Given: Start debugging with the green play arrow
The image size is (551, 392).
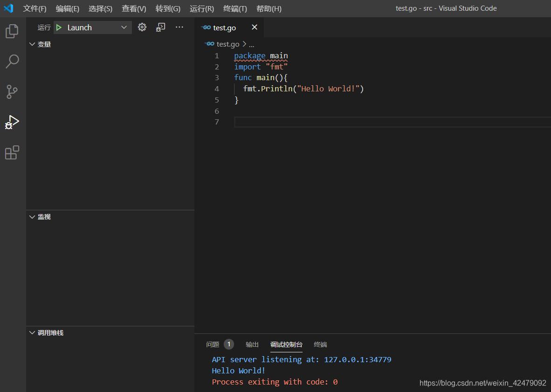Looking at the screenshot, I should (59, 28).
